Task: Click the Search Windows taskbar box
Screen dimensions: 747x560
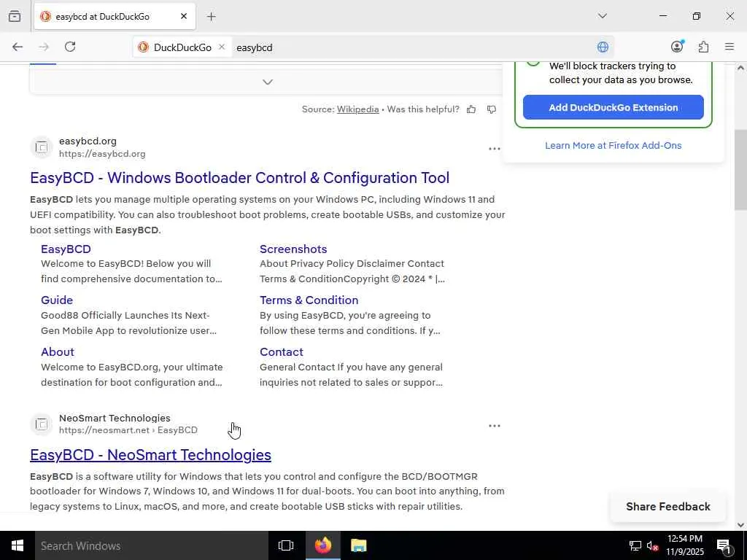Action: pyautogui.click(x=152, y=545)
